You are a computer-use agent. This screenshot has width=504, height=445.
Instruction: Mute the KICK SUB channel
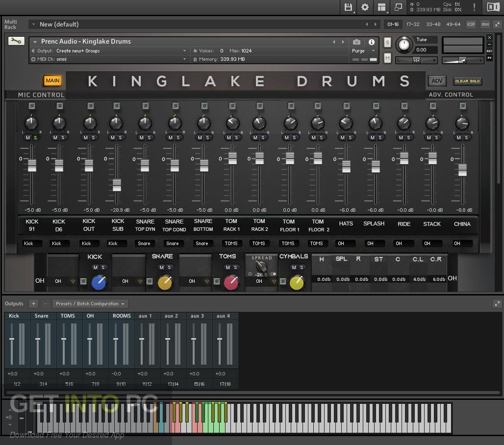112,138
